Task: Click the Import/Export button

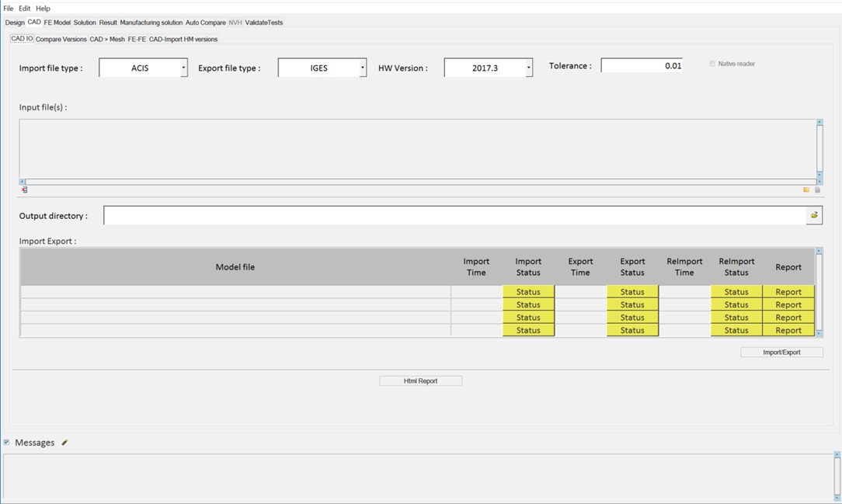Action: click(781, 353)
